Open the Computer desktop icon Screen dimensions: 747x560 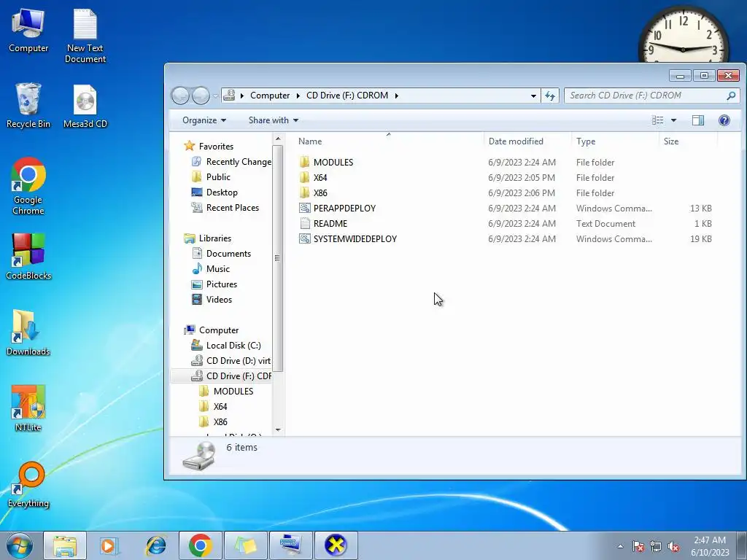pos(28,31)
